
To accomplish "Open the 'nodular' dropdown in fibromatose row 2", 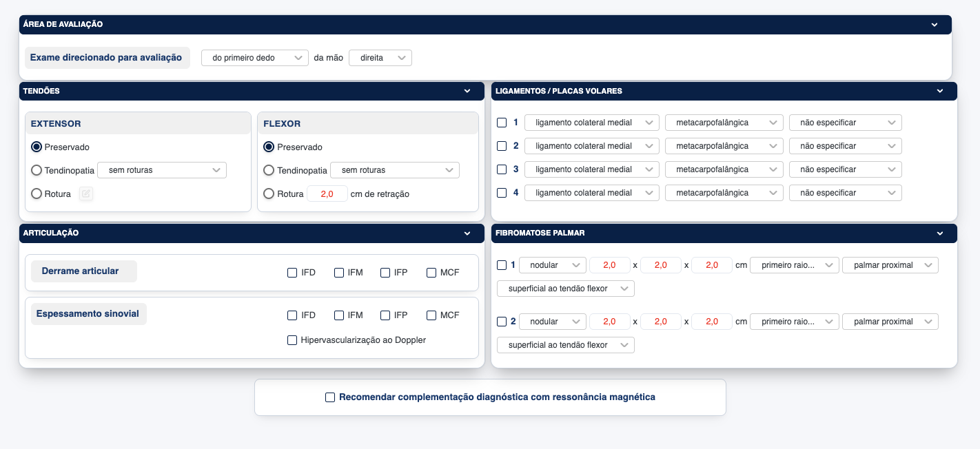I will click(552, 322).
